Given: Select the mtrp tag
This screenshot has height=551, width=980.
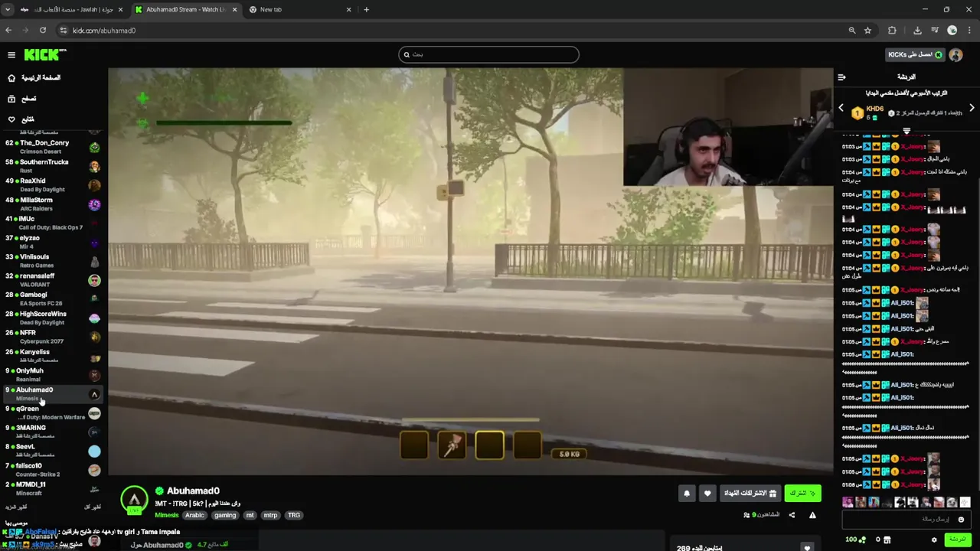Looking at the screenshot, I should 270,515.
